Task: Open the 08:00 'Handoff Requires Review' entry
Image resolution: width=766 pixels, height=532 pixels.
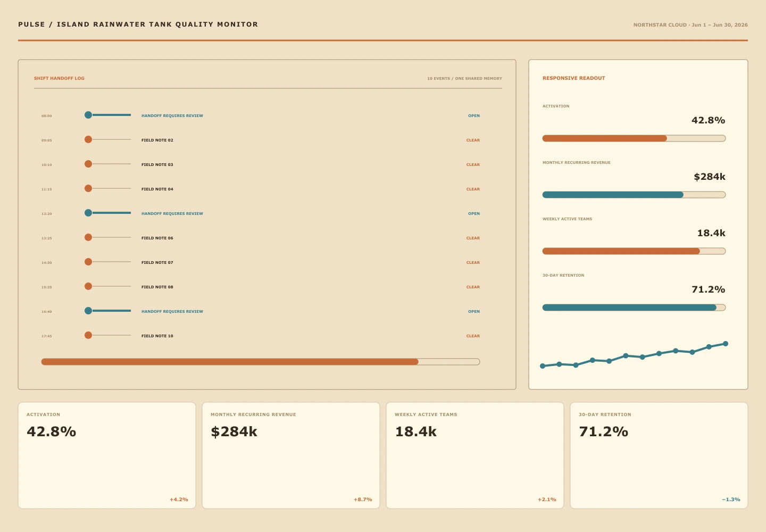Action: coord(172,115)
